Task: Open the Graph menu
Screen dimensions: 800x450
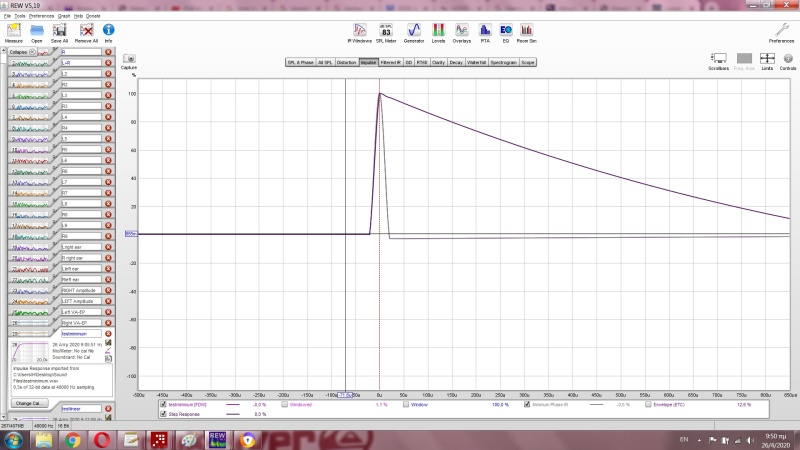Action: (x=66, y=17)
